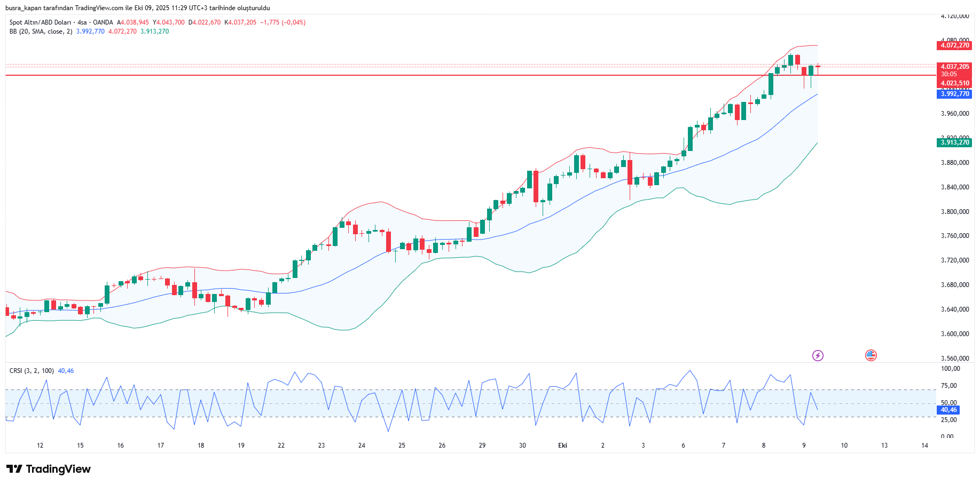This screenshot has width=980, height=485.
Task: Click the 4sa timeframe in chart legend
Action: coord(82,22)
